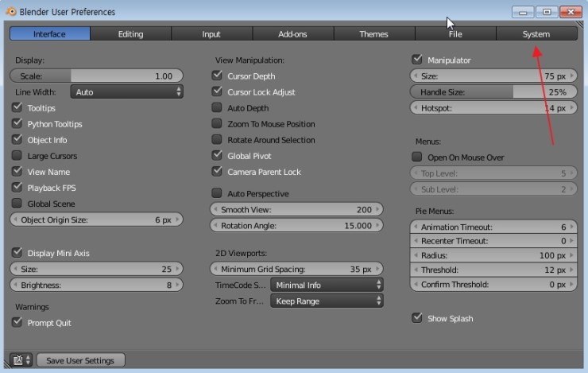Enable Auto Perspective

click(x=217, y=193)
